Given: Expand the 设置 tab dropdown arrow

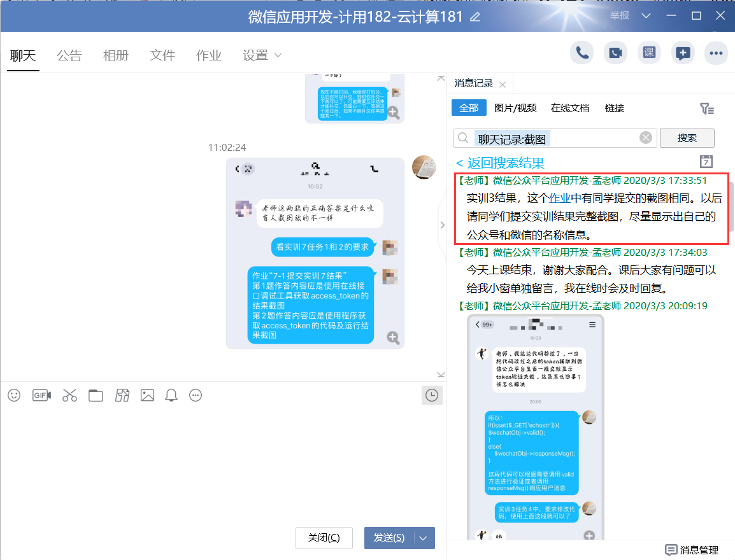Looking at the screenshot, I should [x=278, y=55].
